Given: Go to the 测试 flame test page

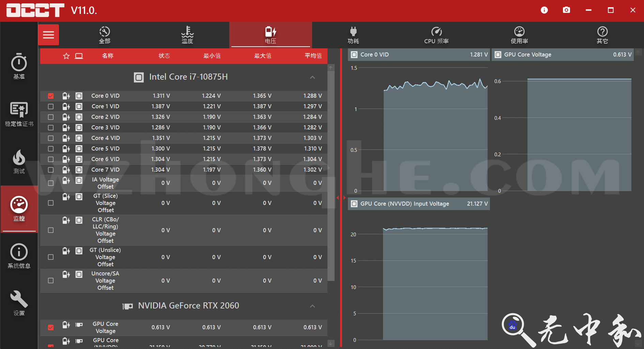Looking at the screenshot, I should [19, 162].
